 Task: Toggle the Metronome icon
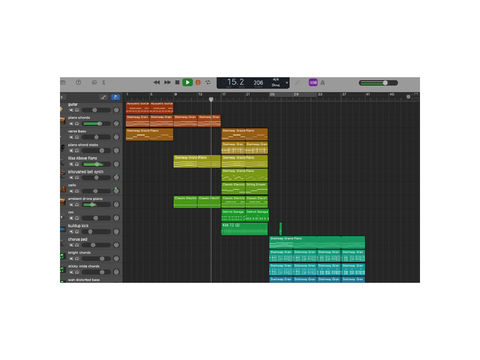point(322,82)
